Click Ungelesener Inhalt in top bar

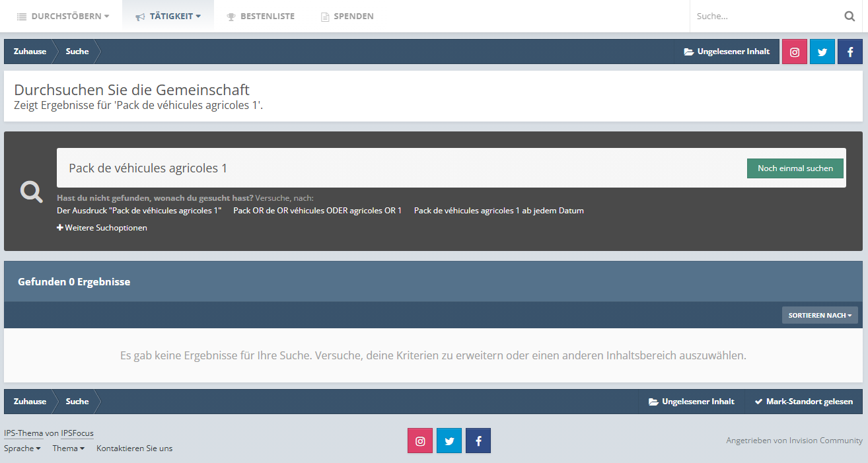click(x=727, y=52)
